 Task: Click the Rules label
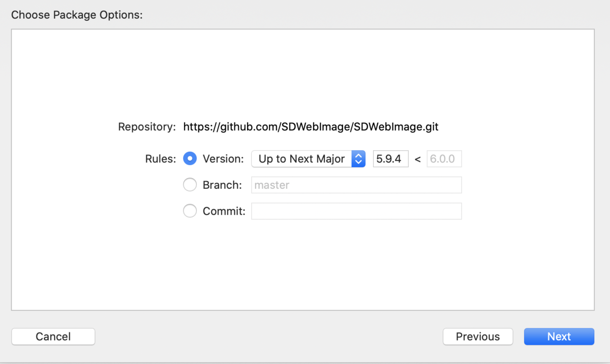[161, 159]
